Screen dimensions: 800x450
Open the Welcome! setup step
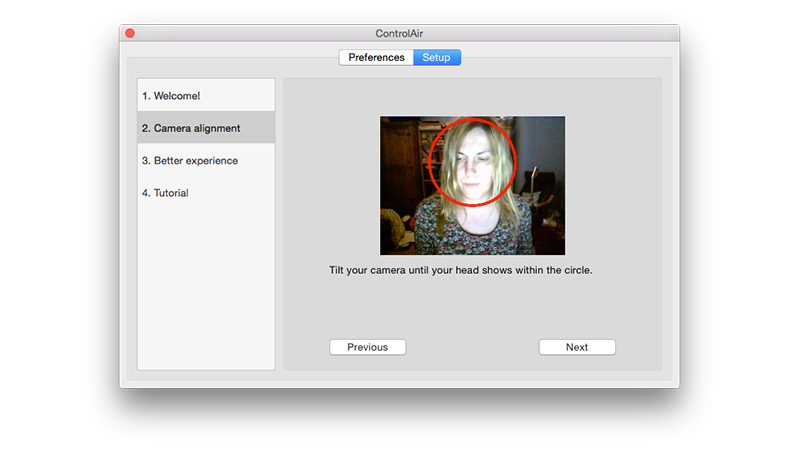click(x=206, y=95)
